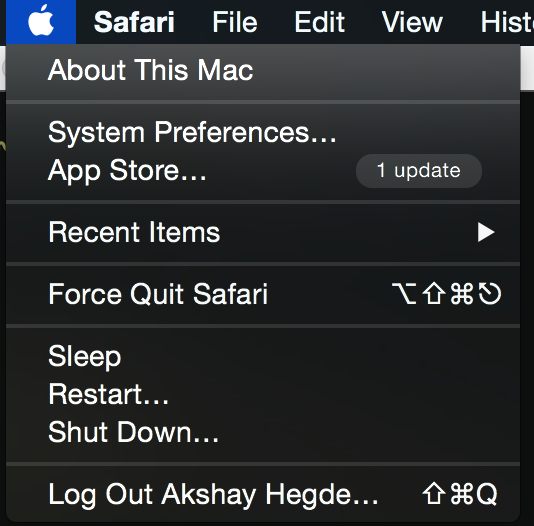Select the App Store menu entry
534x526 pixels.
point(263,170)
